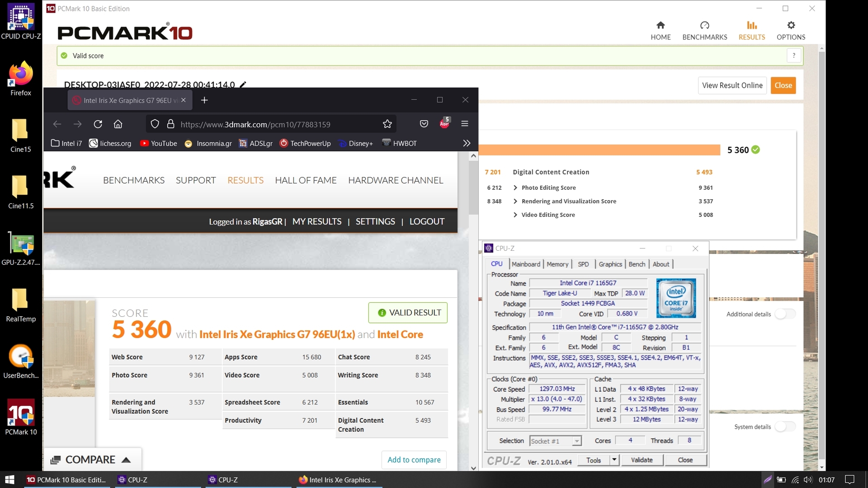Show site security padlock info
The image size is (868, 488).
coord(170,124)
